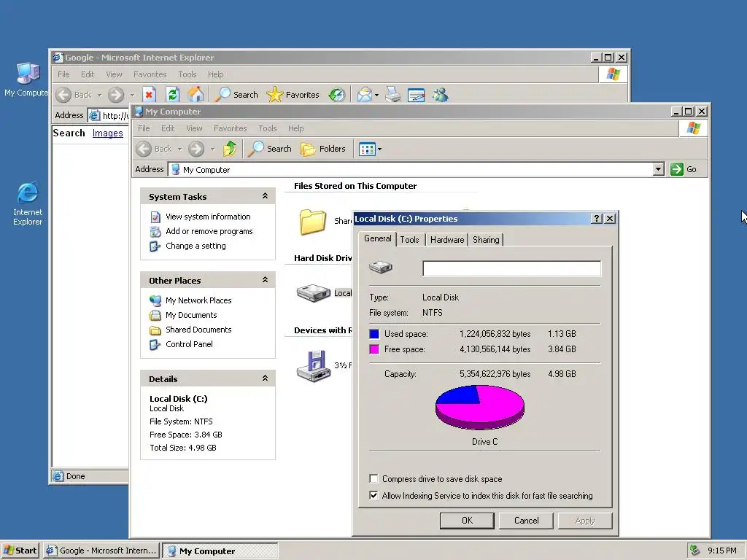The width and height of the screenshot is (747, 560).
Task: Select the 3½ Floppy drive icon
Action: [314, 366]
